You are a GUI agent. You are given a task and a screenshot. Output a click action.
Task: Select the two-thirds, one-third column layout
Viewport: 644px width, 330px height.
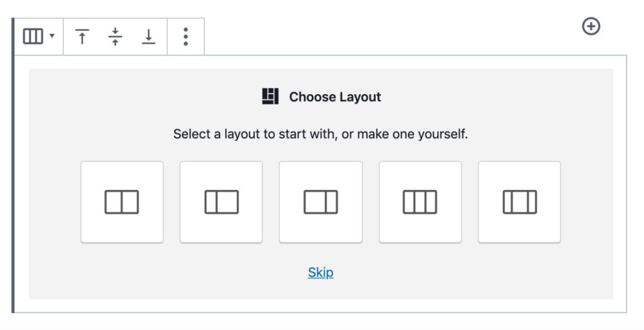point(321,202)
